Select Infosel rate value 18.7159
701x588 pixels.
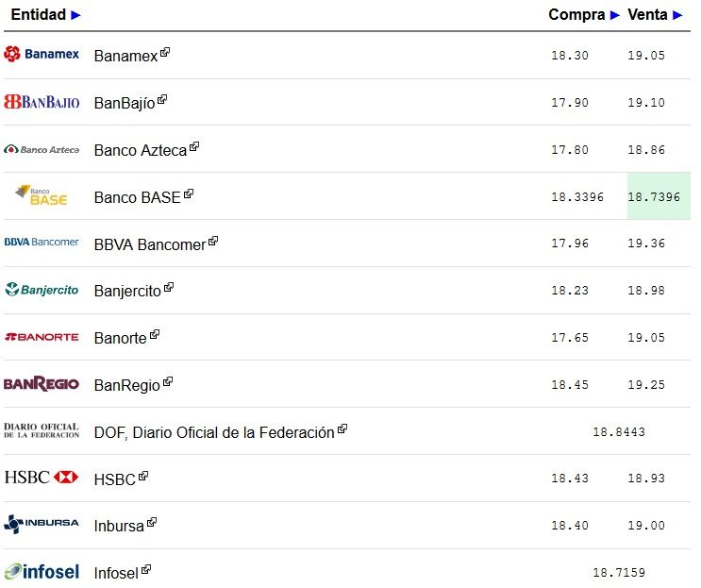pyautogui.click(x=619, y=572)
